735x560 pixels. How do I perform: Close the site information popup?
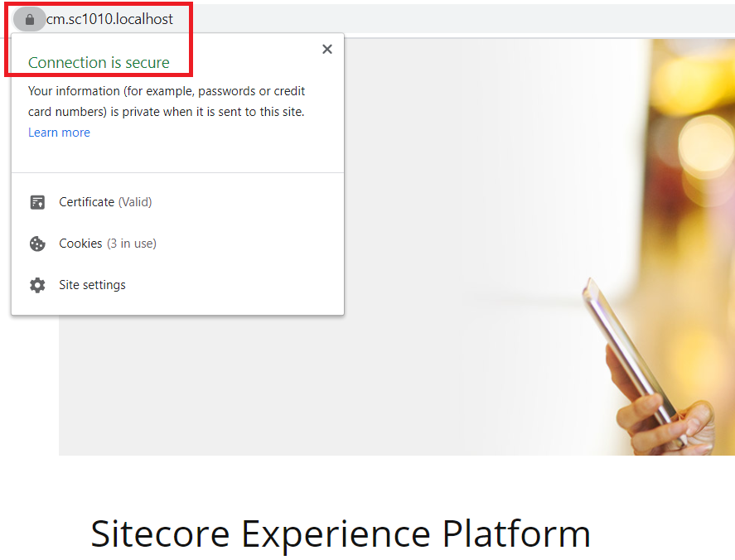(x=327, y=50)
